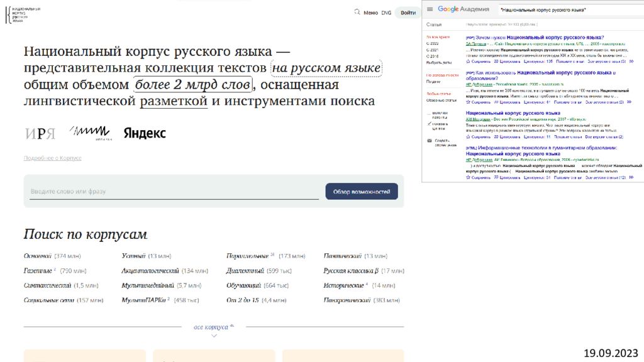Click the Google Академия search query field
Image resolution: width=644 pixels, height=362 pixels.
571,10
